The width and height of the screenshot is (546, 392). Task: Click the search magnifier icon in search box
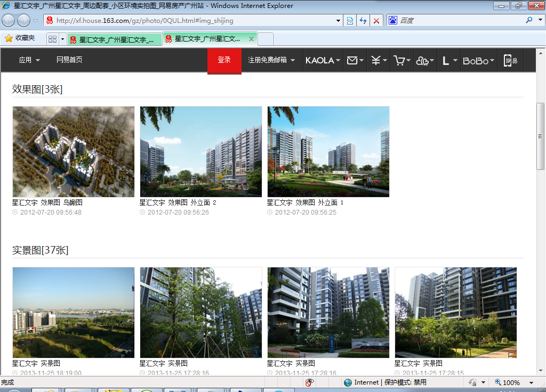coord(529,20)
